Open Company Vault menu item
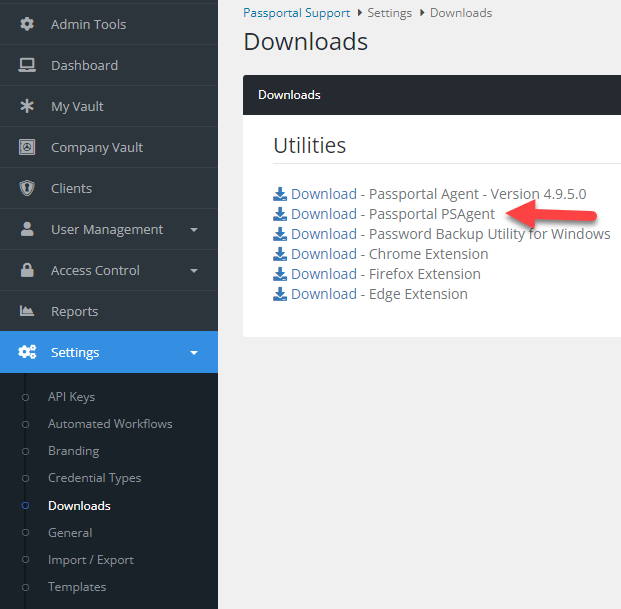This screenshot has height=609, width=621. pos(109,147)
